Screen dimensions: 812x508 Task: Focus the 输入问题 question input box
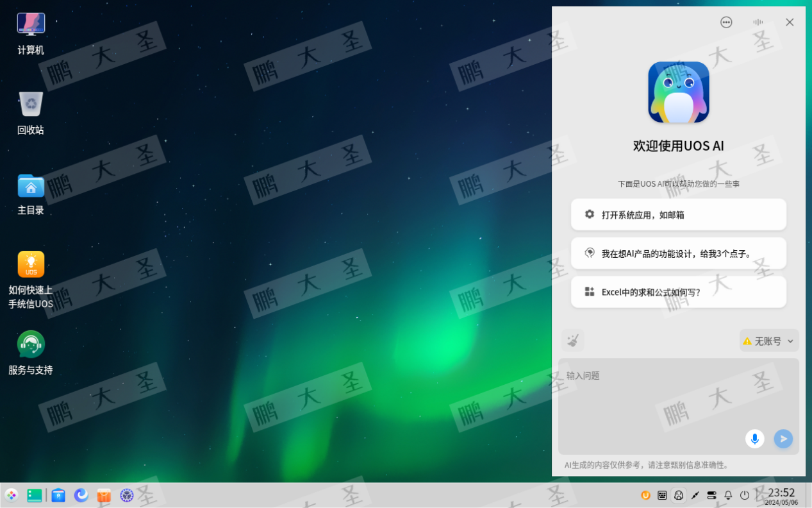pos(679,406)
